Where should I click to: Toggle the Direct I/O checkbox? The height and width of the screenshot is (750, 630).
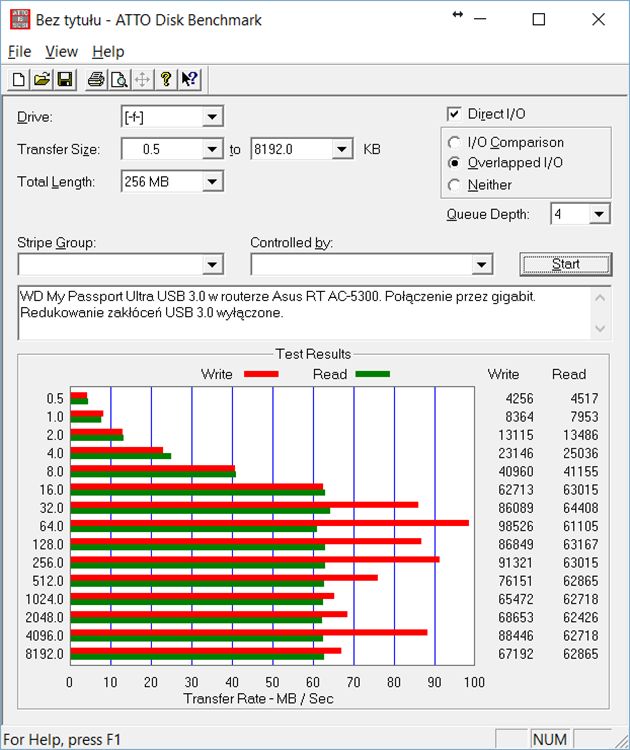[453, 114]
